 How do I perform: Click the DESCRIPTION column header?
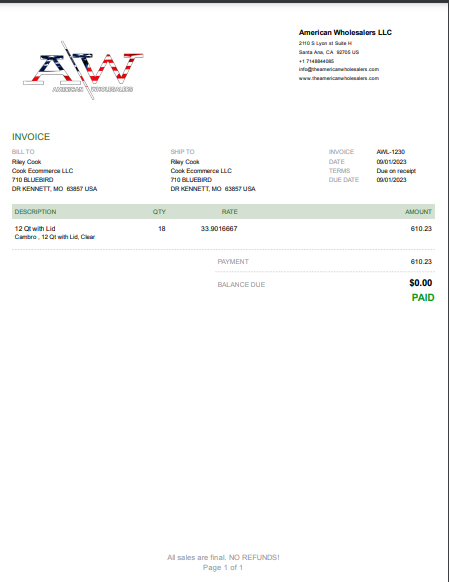pyautogui.click(x=35, y=212)
